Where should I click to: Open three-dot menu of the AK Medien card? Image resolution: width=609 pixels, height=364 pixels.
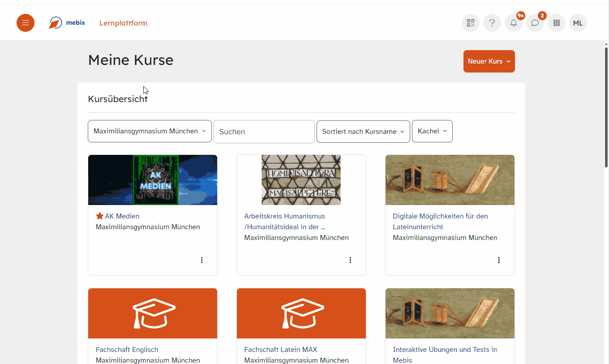[x=202, y=260]
